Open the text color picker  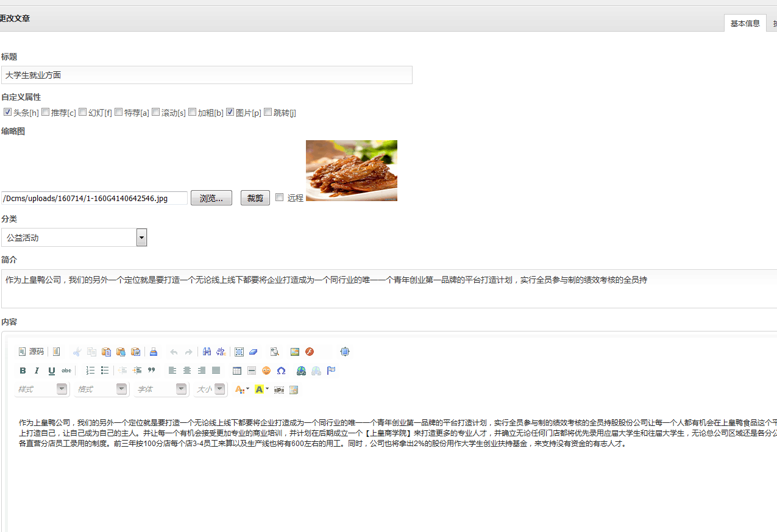242,389
